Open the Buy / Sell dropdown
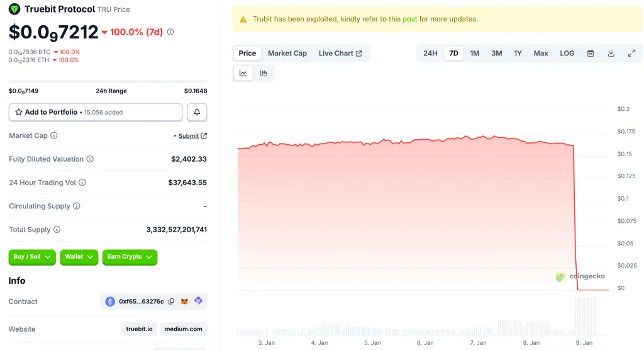Image resolution: width=644 pixels, height=350 pixels. (x=32, y=257)
